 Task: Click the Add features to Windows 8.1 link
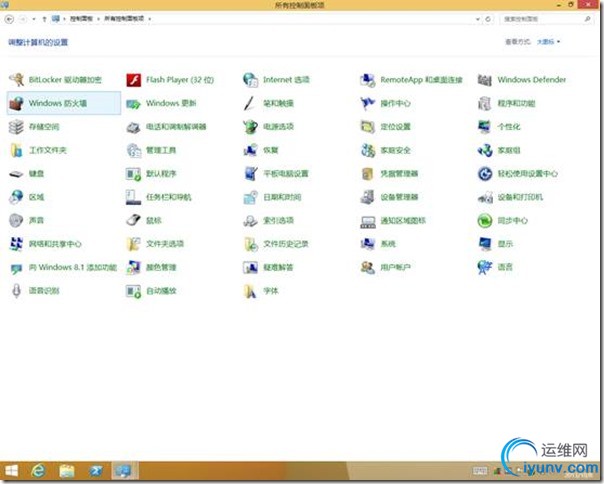coord(73,267)
